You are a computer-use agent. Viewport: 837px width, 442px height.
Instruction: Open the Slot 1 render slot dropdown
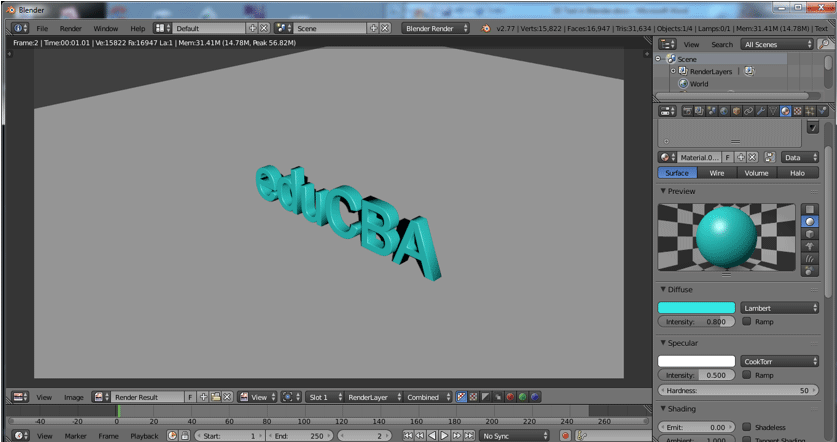point(325,397)
